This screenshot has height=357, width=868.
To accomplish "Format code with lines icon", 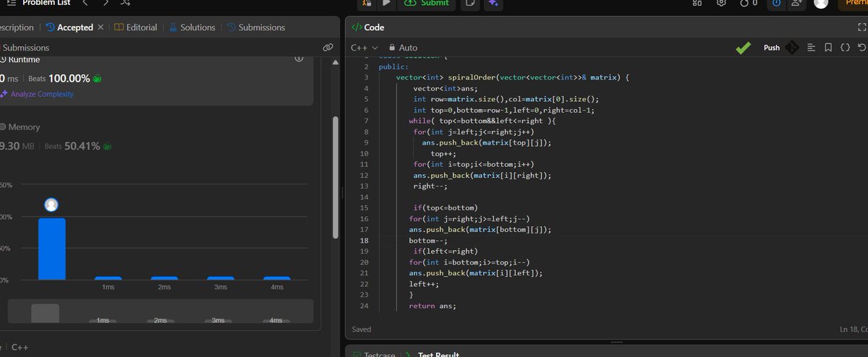I will (811, 48).
